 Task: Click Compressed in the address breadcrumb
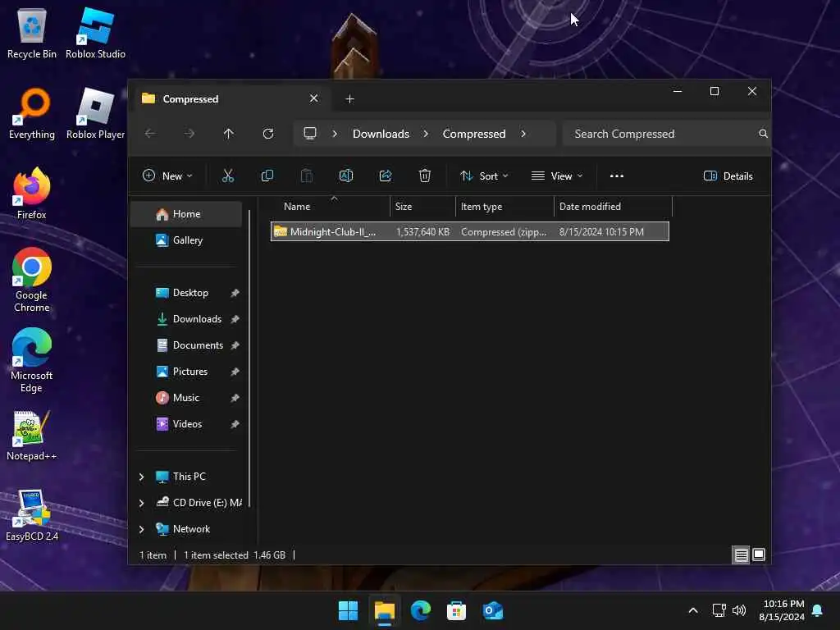tap(474, 134)
